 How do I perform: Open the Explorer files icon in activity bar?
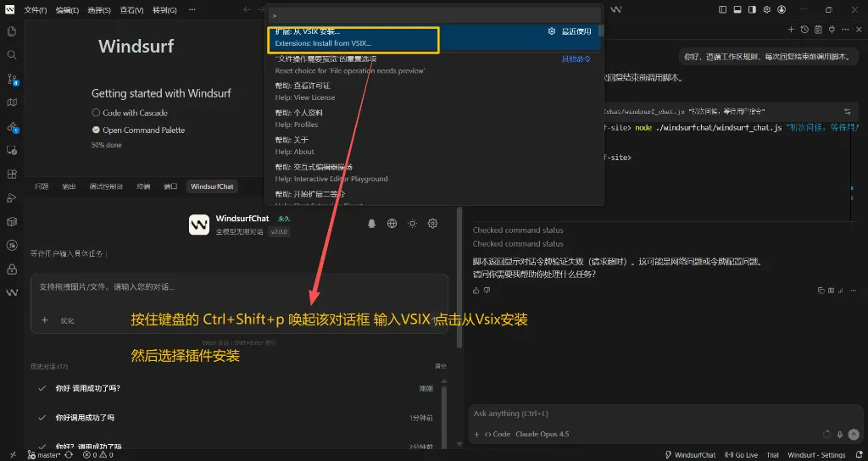(x=12, y=31)
